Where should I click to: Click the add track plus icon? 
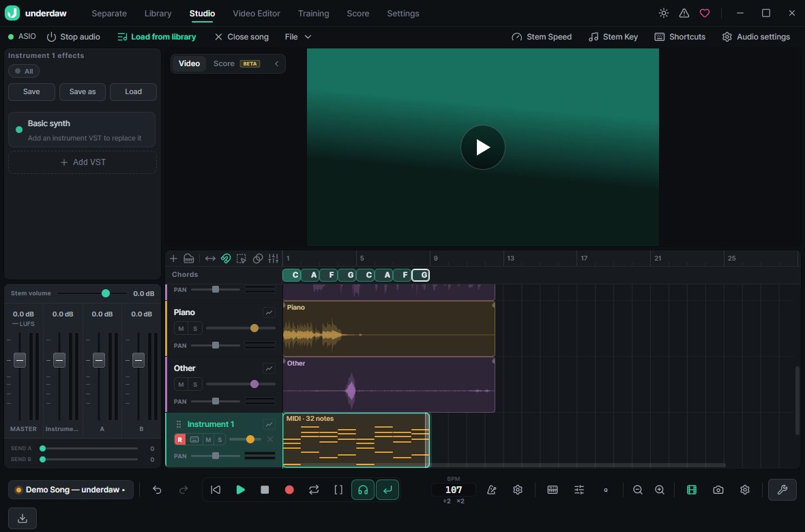click(x=173, y=258)
